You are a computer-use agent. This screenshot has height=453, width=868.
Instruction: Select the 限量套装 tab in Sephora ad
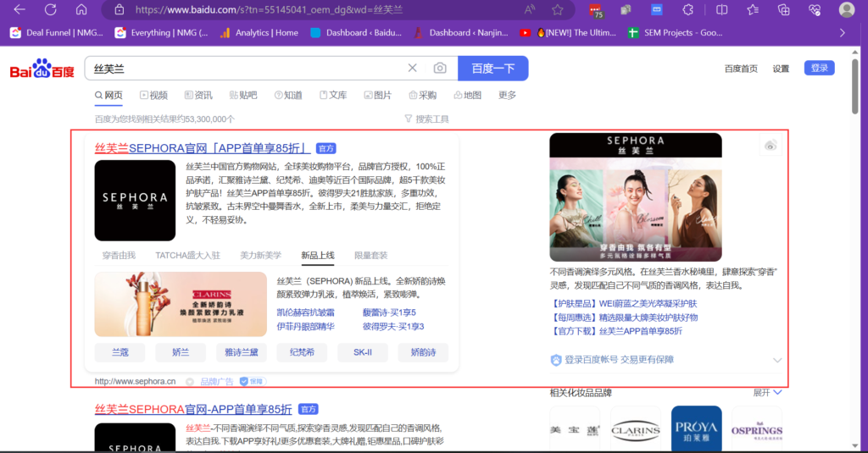(x=370, y=255)
